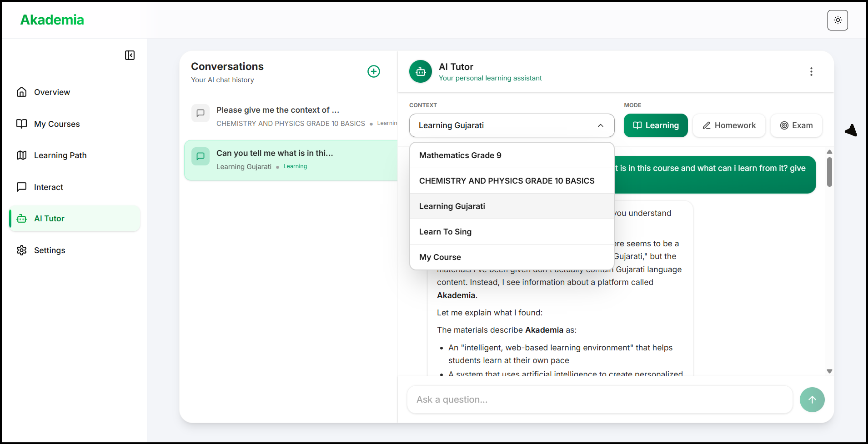Switch mode to Exam
Screen dimensions: 868x444
tap(796, 125)
